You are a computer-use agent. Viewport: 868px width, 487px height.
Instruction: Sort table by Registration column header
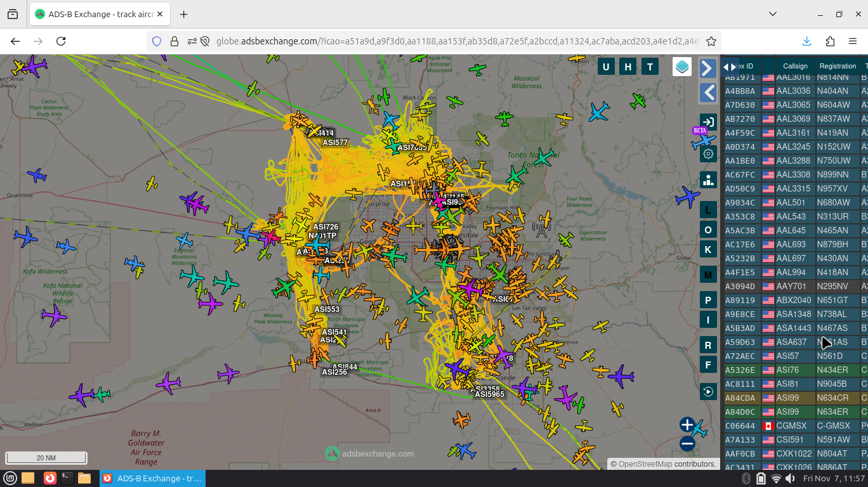838,66
